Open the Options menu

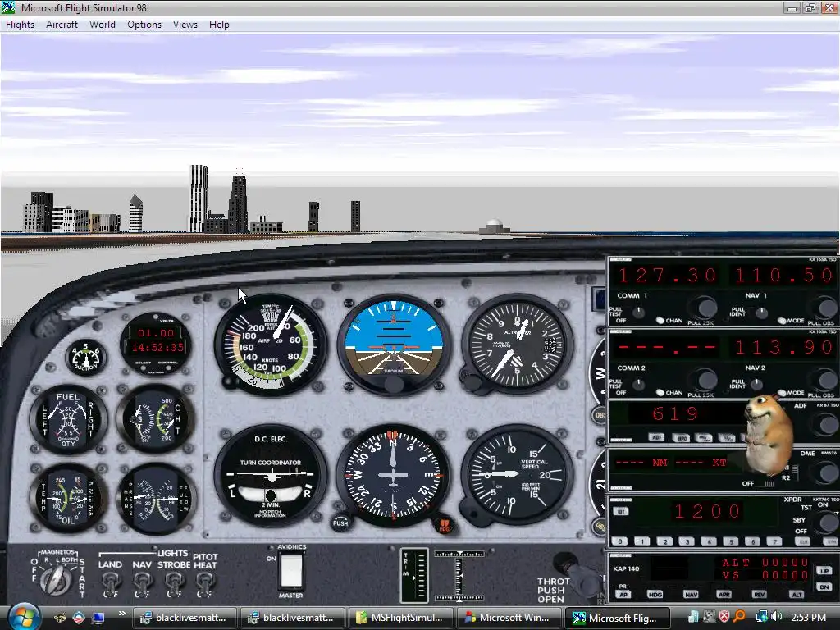coord(144,25)
